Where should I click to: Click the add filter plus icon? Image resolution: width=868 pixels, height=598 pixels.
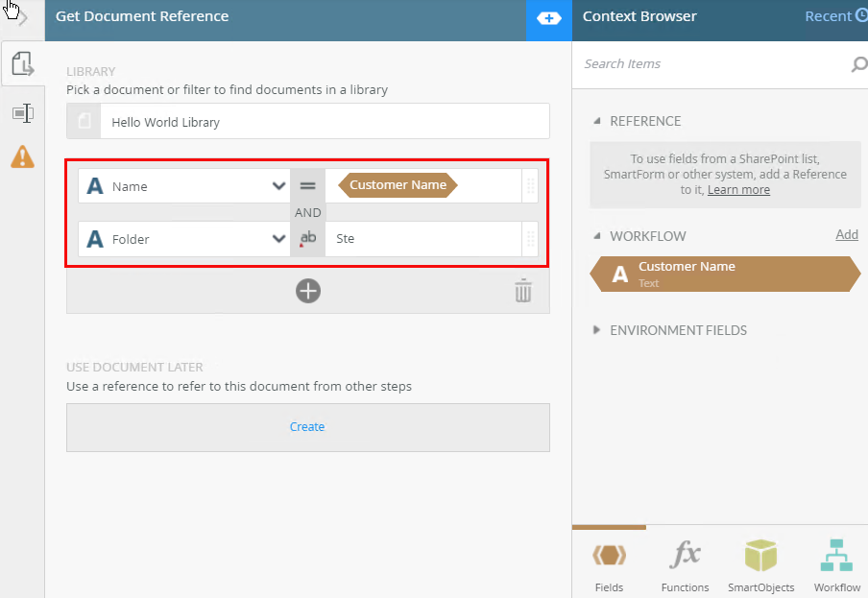[x=307, y=291]
